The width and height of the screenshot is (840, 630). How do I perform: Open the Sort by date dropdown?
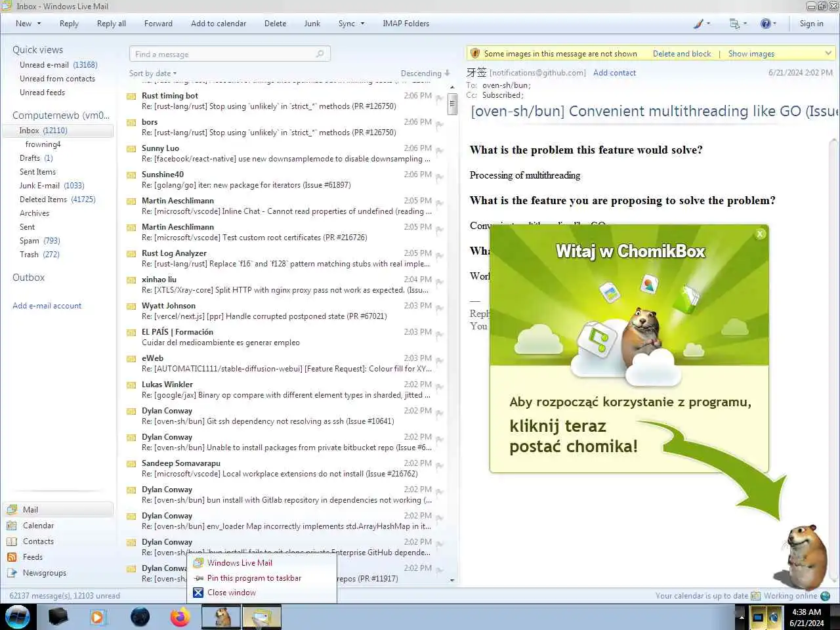(153, 73)
